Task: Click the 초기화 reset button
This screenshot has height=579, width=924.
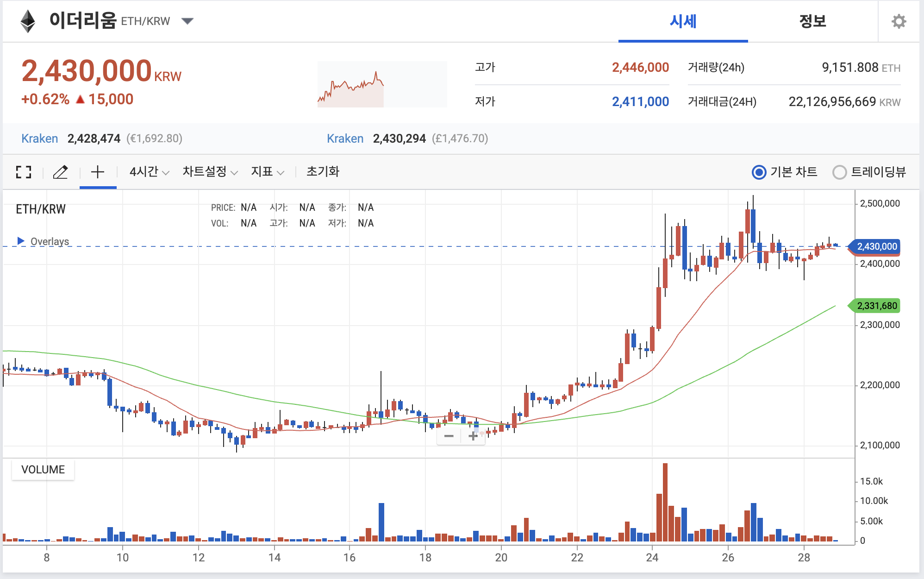Action: pos(323,172)
